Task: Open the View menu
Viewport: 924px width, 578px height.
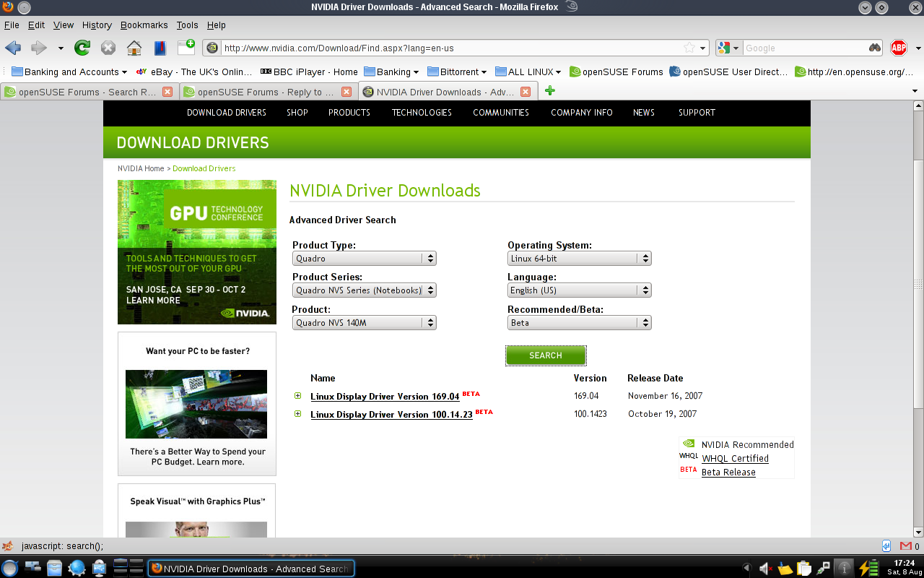Action: coord(64,25)
